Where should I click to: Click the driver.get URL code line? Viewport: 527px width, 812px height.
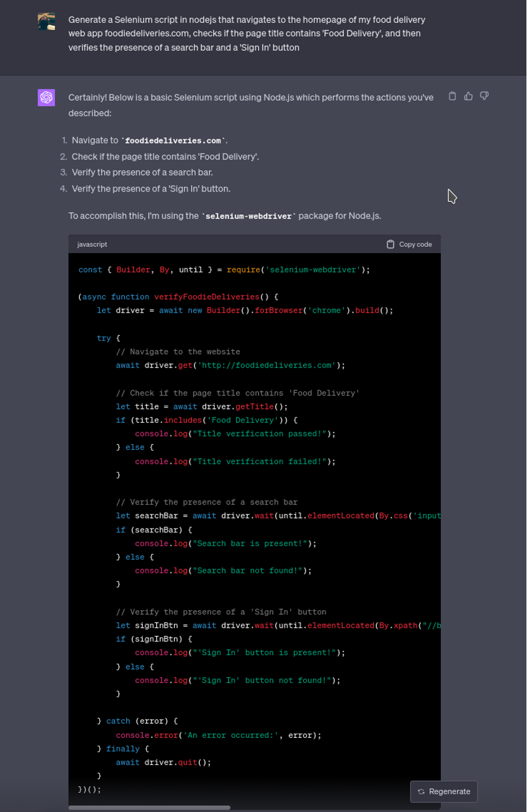pyautogui.click(x=231, y=366)
